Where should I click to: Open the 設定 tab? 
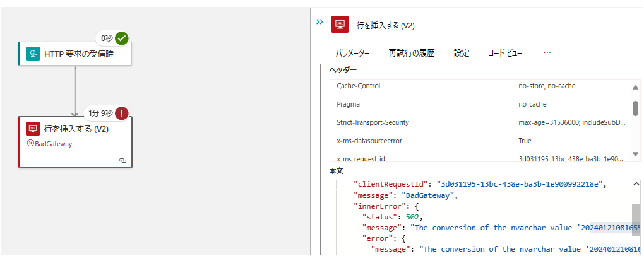pyautogui.click(x=462, y=53)
